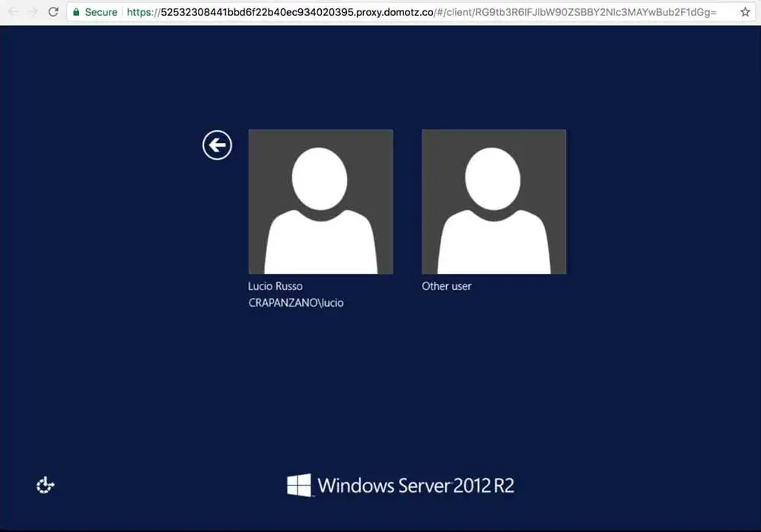Open Ease of Access from the bottom-left icon
Image resolution: width=761 pixels, height=532 pixels.
[x=45, y=485]
